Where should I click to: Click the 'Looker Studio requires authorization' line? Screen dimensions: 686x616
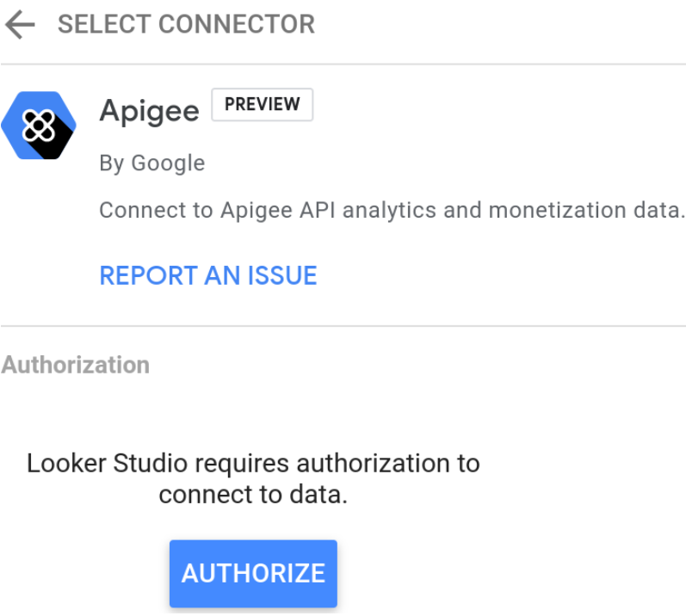tap(253, 464)
